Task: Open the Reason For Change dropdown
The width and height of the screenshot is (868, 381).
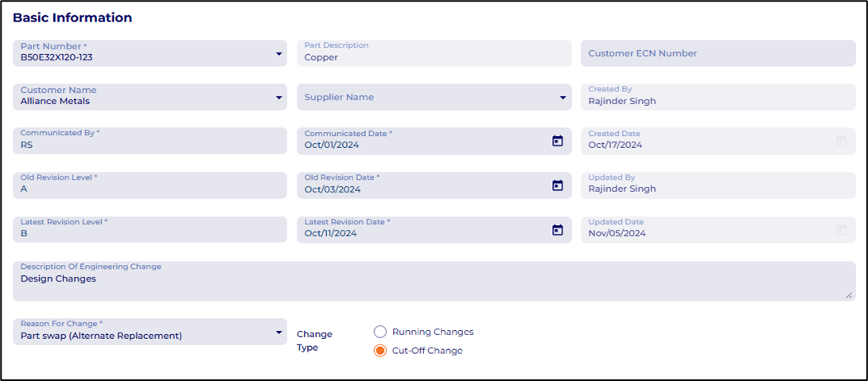Action: coord(278,332)
